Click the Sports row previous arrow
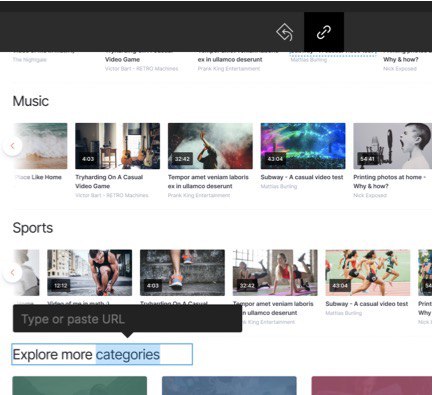433x395 pixels. coord(12,273)
